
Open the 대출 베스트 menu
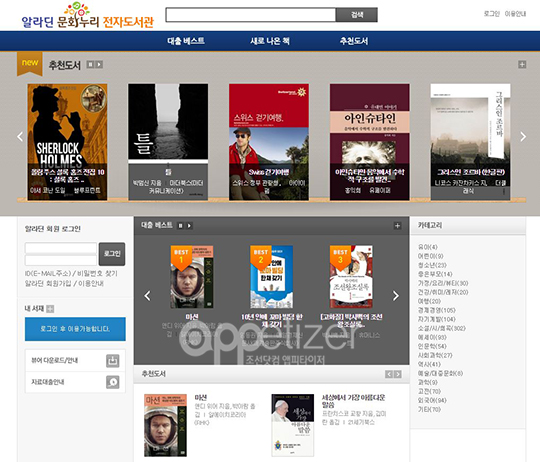point(186,41)
